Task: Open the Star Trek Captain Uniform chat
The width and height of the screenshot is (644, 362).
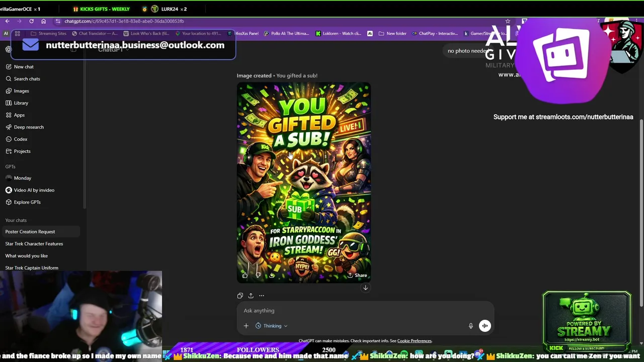Action: [32, 268]
